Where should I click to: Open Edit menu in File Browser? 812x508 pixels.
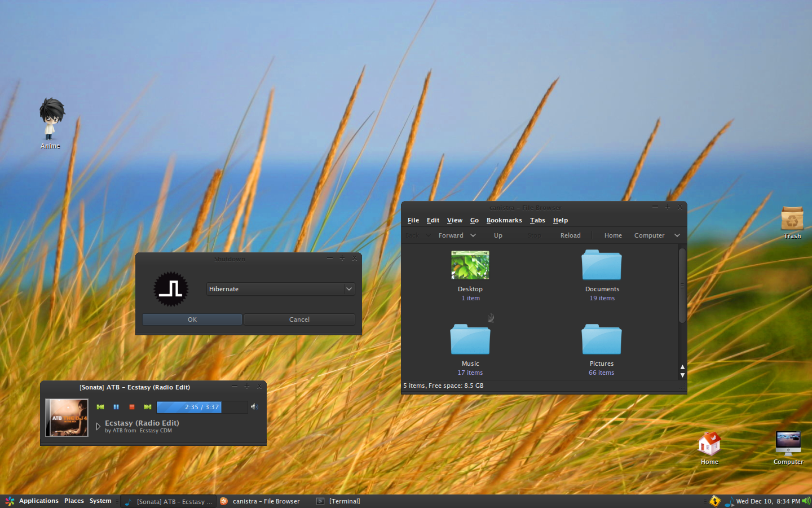433,220
